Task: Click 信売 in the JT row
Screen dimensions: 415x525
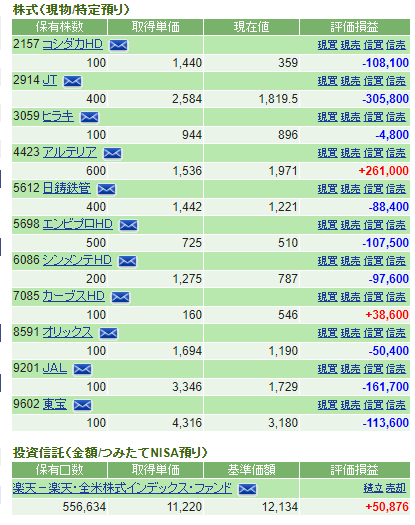Action: pos(396,81)
